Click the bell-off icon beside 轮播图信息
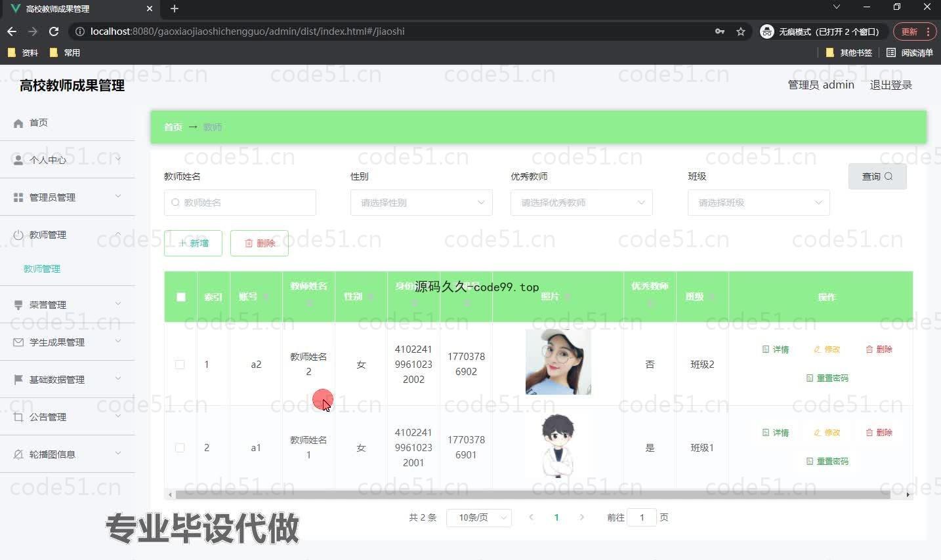Screen dimensions: 941x560 [x=18, y=454]
